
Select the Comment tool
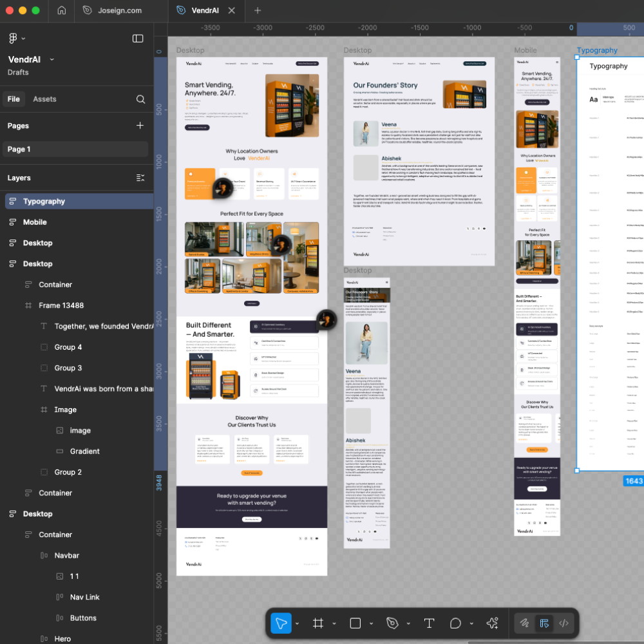pos(455,623)
